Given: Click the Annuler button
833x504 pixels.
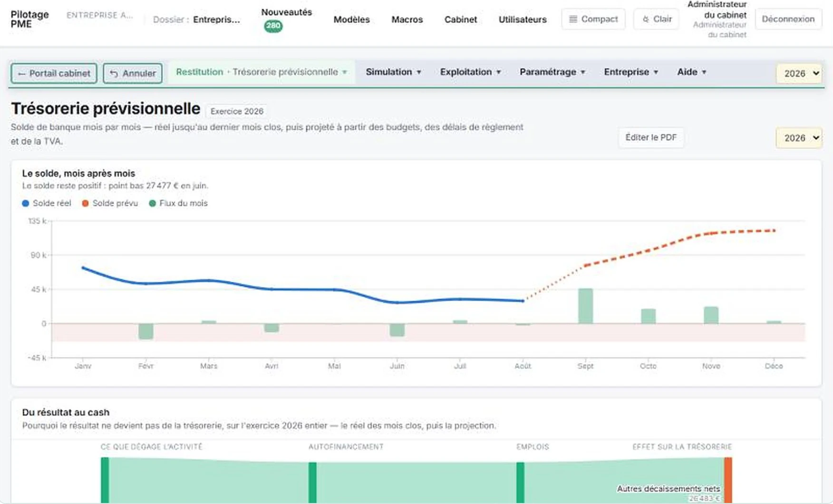Looking at the screenshot, I should click(x=133, y=74).
